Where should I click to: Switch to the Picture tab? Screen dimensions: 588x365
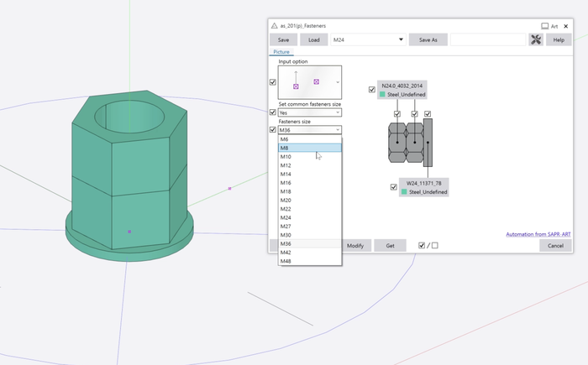[x=281, y=52]
